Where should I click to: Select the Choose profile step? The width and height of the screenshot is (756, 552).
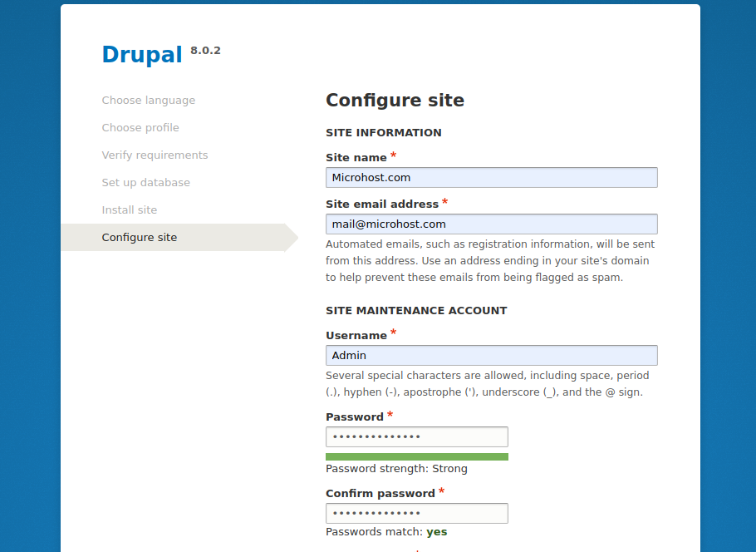(x=140, y=128)
